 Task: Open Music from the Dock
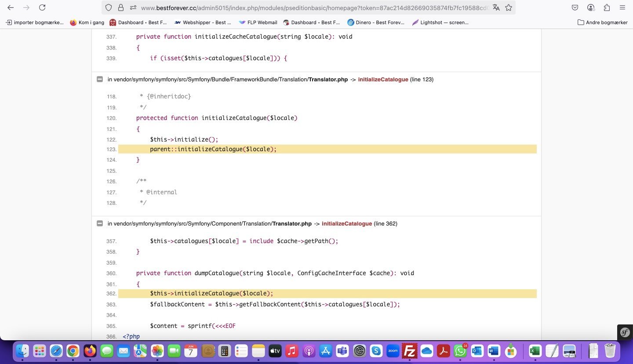292,351
